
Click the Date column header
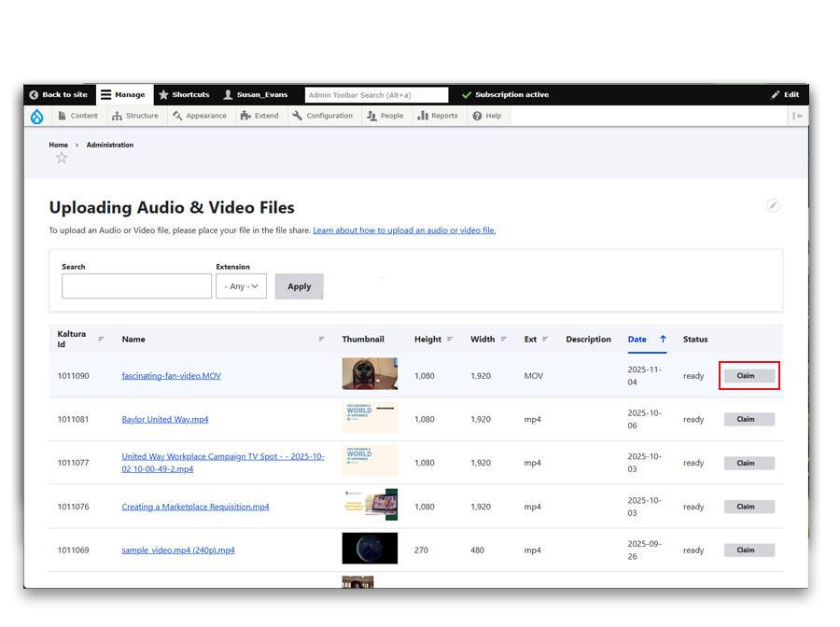(637, 339)
